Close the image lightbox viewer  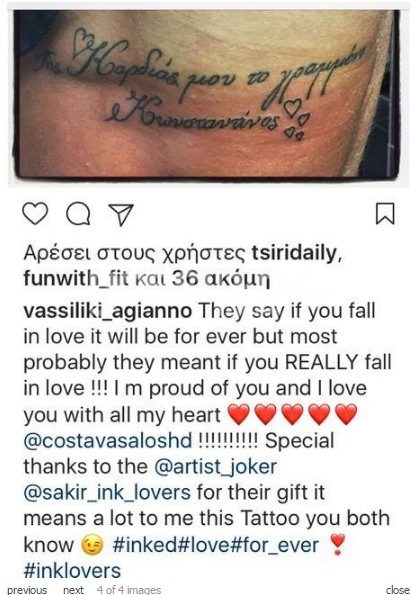coord(398,590)
